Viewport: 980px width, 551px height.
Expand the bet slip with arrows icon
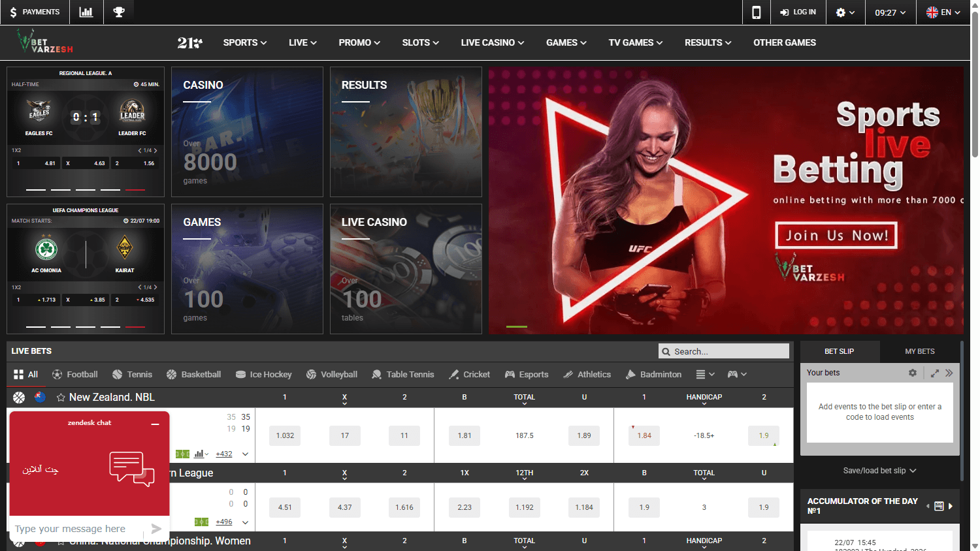(x=935, y=373)
